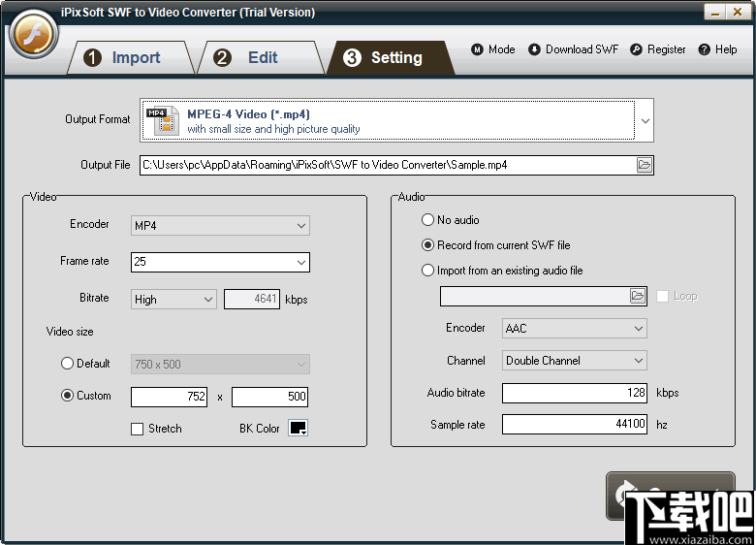
Task: Open the audio Encoder AAC dropdown
Action: [574, 329]
